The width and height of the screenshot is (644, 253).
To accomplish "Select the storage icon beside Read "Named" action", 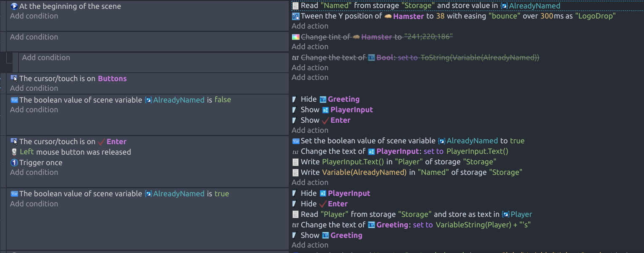I will coord(295,6).
